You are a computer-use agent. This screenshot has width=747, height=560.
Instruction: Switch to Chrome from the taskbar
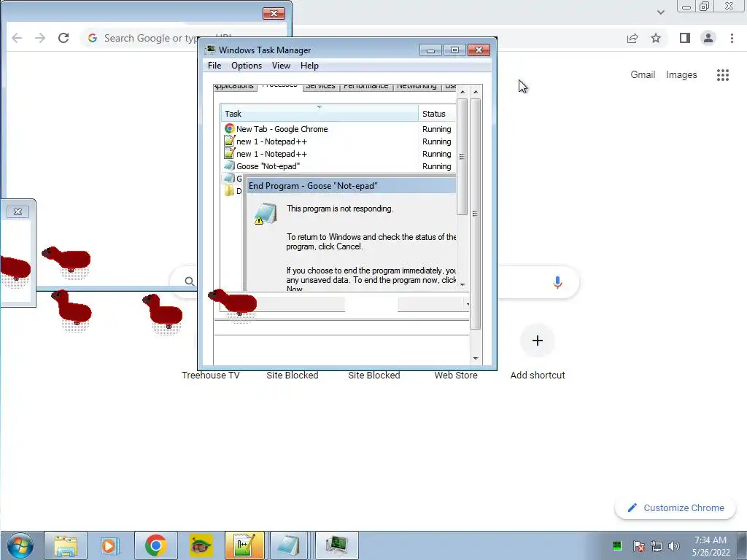click(x=156, y=545)
